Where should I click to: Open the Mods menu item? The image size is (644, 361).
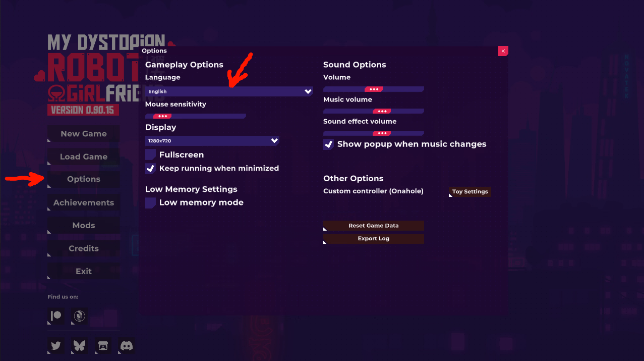click(x=84, y=226)
